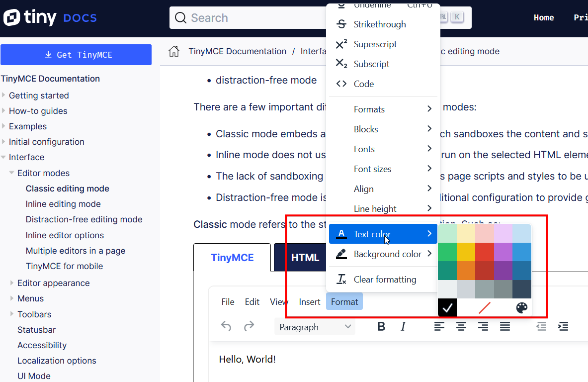Screen dimensions: 588x382
Task: Collapse the Editor modes subsection
Action: point(11,173)
